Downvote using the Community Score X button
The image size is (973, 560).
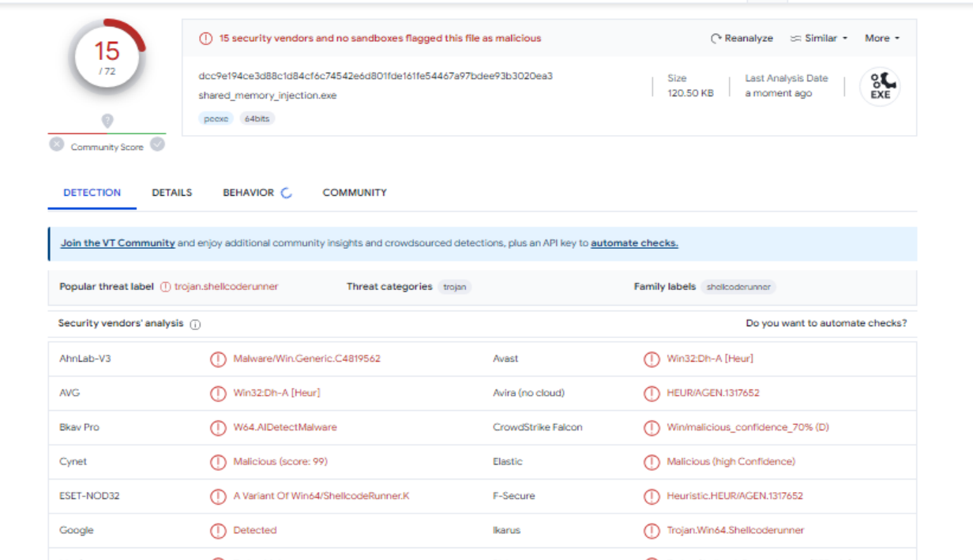pos(57,145)
